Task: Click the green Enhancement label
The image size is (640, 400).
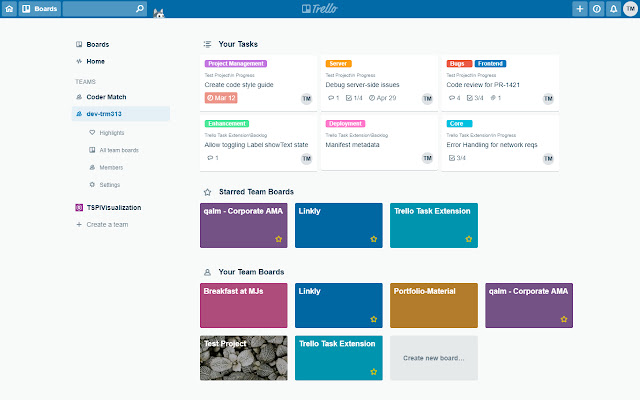Action: pyautogui.click(x=227, y=124)
